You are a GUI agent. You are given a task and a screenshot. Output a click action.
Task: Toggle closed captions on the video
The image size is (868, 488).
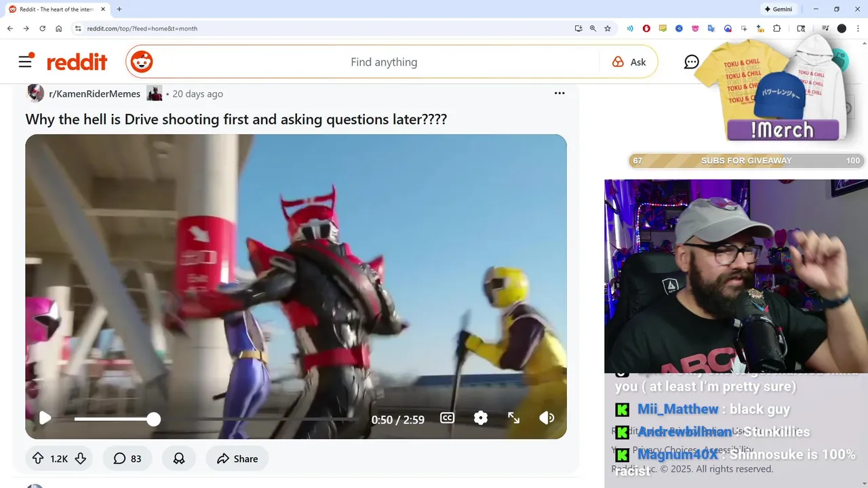click(448, 418)
